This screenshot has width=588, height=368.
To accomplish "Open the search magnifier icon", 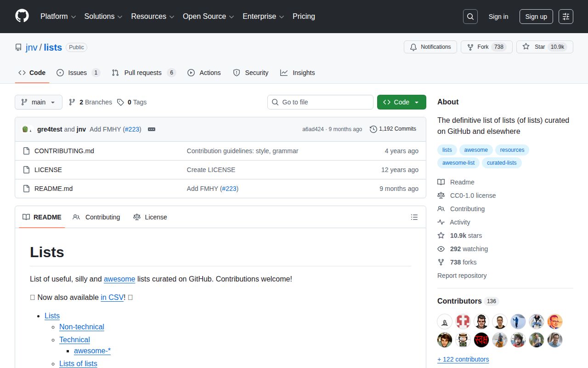I will pos(470,17).
